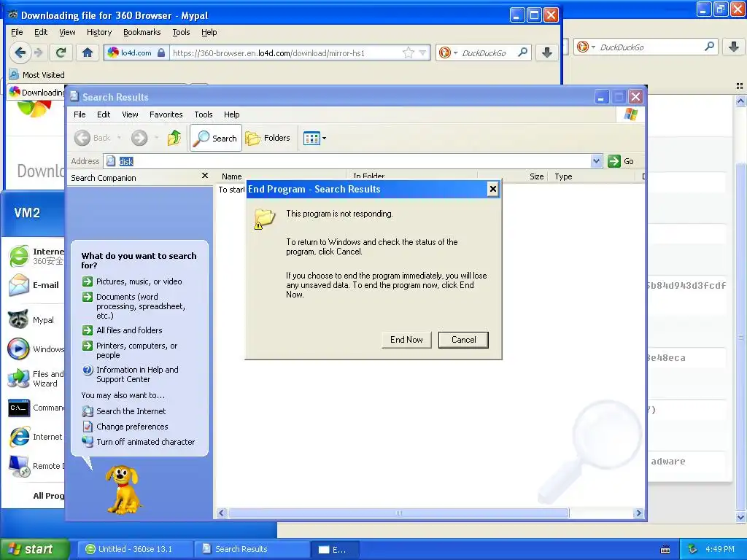Open Favorites menu in Search Results

[x=166, y=114]
